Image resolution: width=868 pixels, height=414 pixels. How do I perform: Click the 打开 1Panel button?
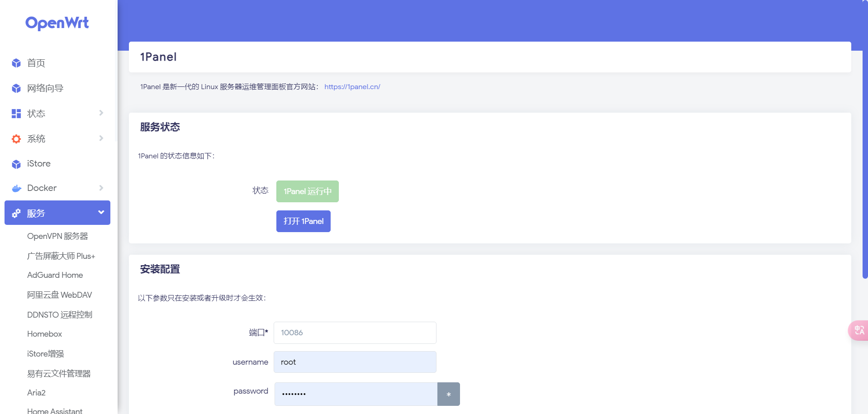point(304,221)
